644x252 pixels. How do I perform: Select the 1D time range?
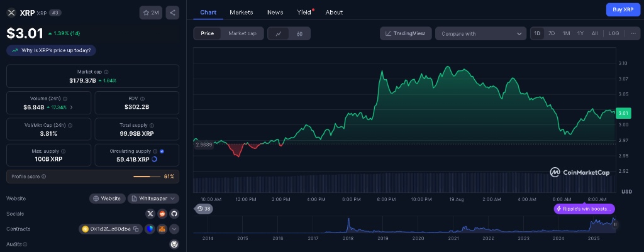tap(537, 34)
